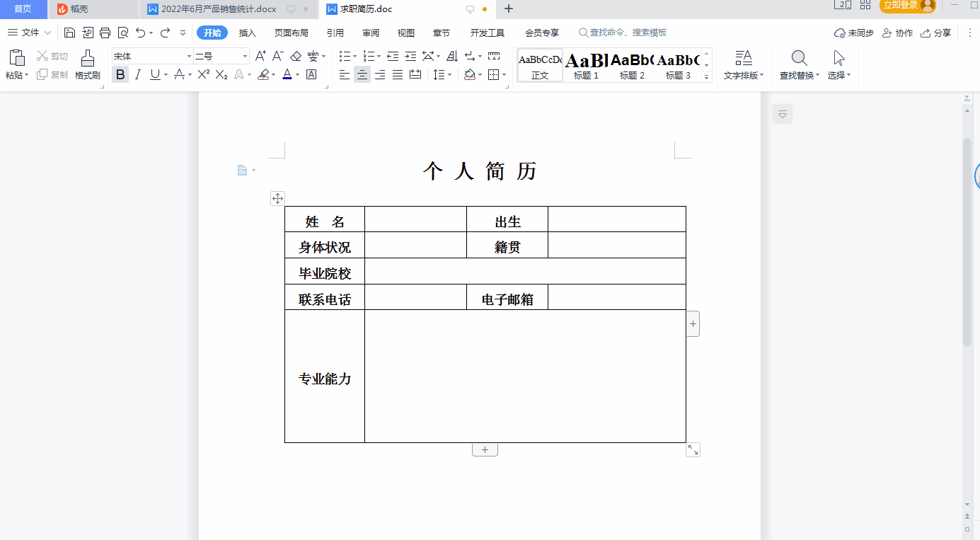Expand the line spacing dropdown

[450, 74]
